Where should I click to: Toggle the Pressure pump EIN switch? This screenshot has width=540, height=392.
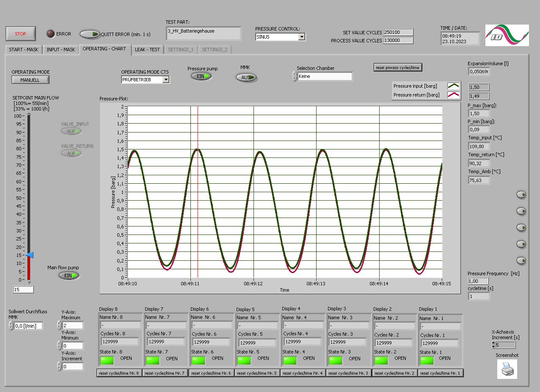click(x=201, y=76)
